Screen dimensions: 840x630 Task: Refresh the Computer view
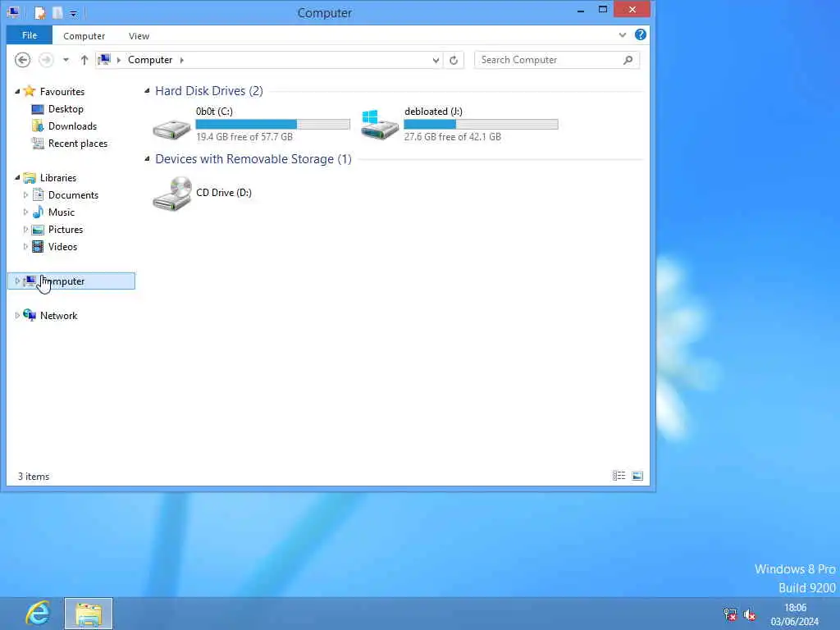[x=454, y=61]
